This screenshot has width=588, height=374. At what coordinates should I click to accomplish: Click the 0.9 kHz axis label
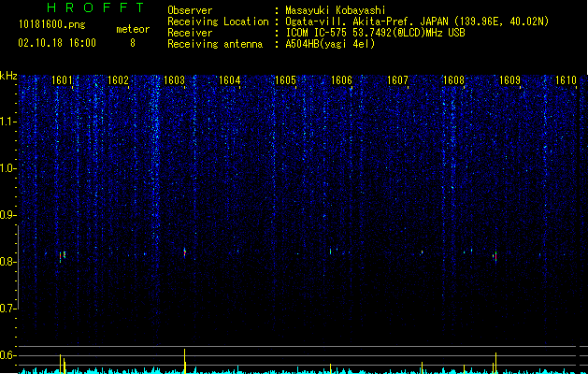(x=8, y=215)
